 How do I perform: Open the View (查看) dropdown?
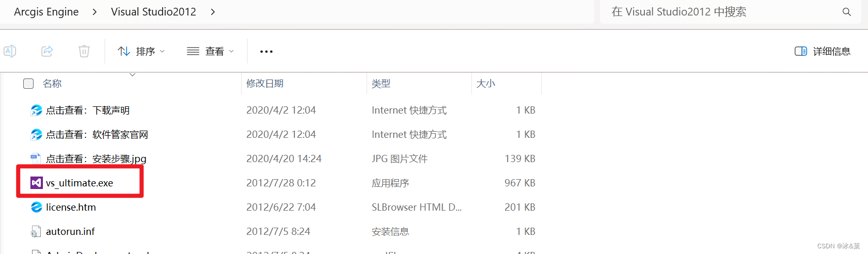211,51
